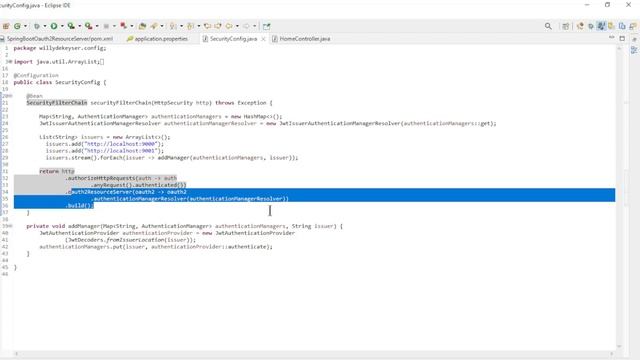Click the yellow perspective icon
Viewport: 640px width, 360px height.
(611, 26)
